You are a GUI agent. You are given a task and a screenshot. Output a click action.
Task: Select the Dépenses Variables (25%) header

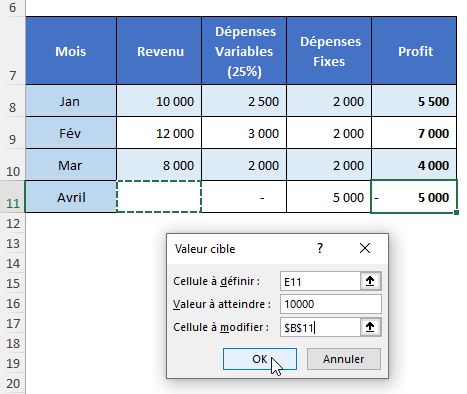click(244, 51)
